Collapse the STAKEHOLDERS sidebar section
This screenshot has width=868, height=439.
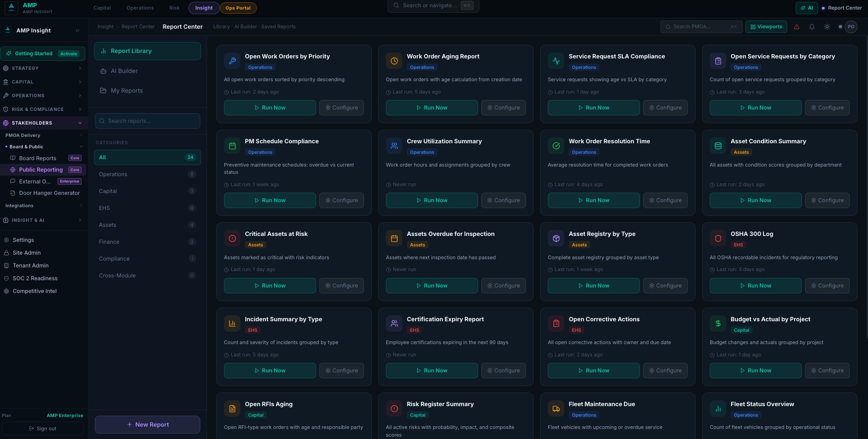tap(43, 123)
